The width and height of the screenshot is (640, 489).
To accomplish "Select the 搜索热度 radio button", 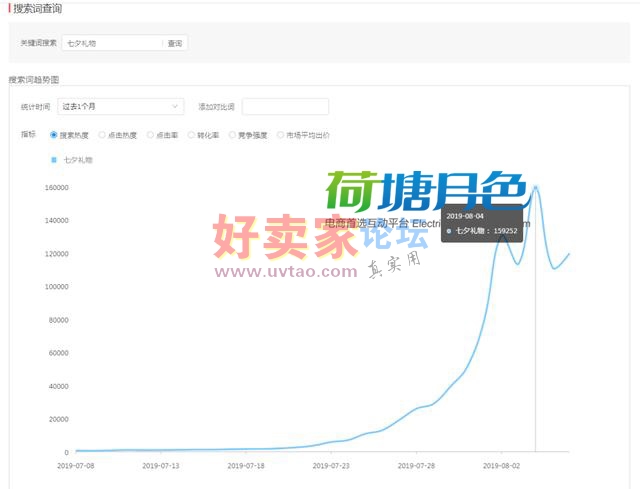I will coord(54,135).
